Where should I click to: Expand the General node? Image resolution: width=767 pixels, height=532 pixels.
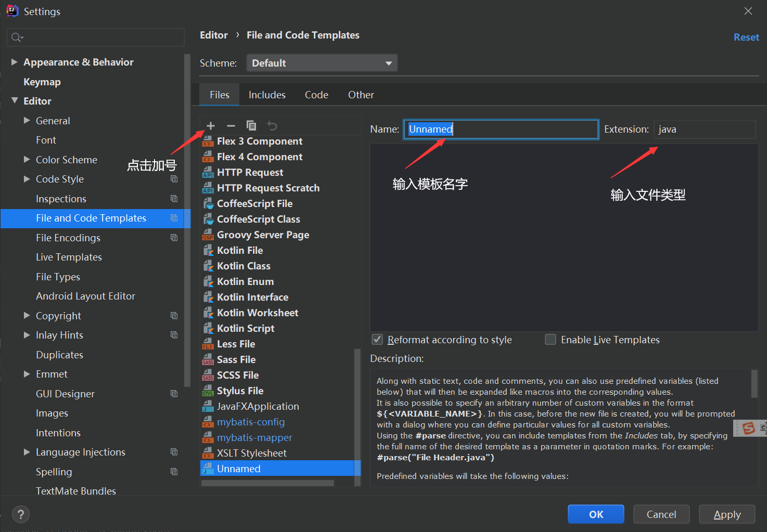[x=27, y=121]
